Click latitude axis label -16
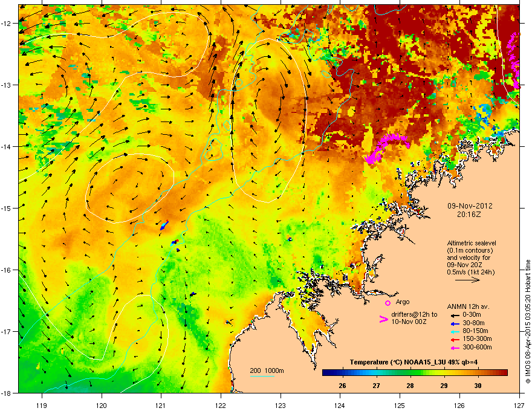 click(7, 270)
